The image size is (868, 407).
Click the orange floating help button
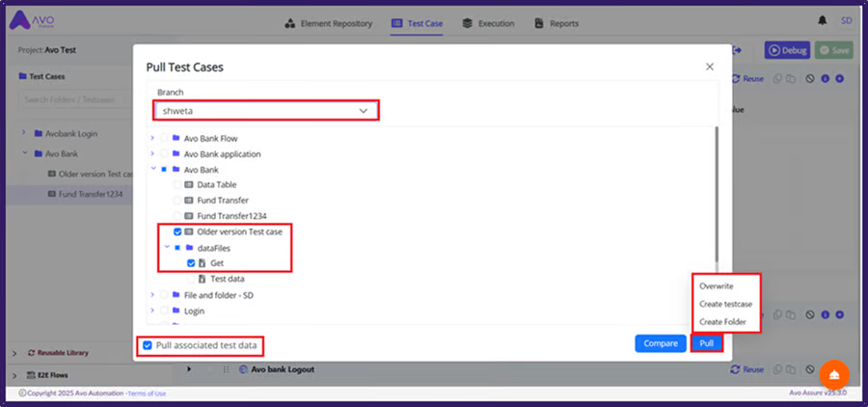(835, 373)
